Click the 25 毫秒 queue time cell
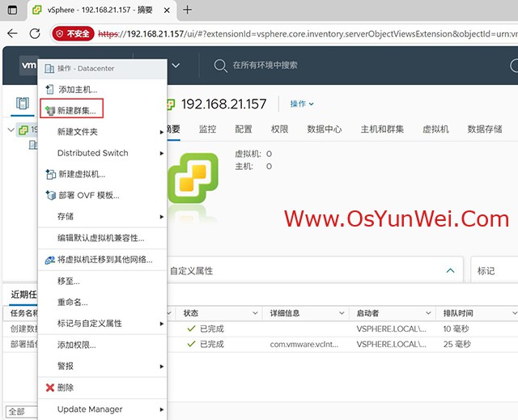 (456, 345)
